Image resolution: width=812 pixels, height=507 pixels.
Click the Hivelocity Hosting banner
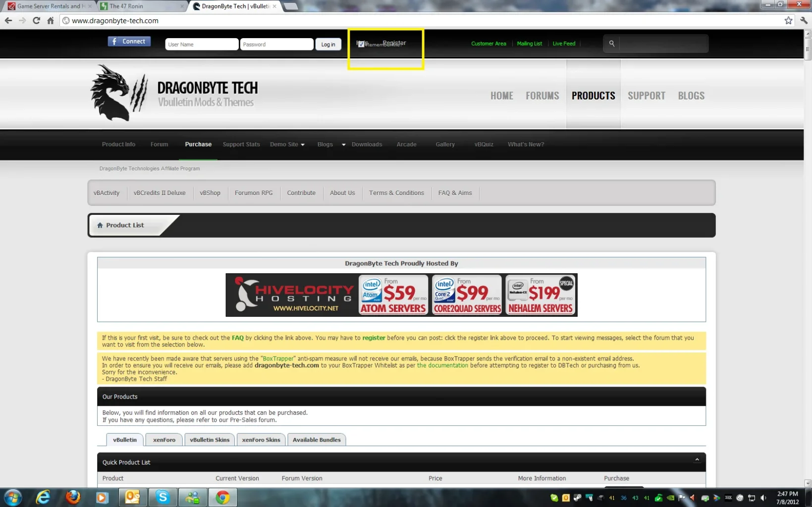pos(401,295)
